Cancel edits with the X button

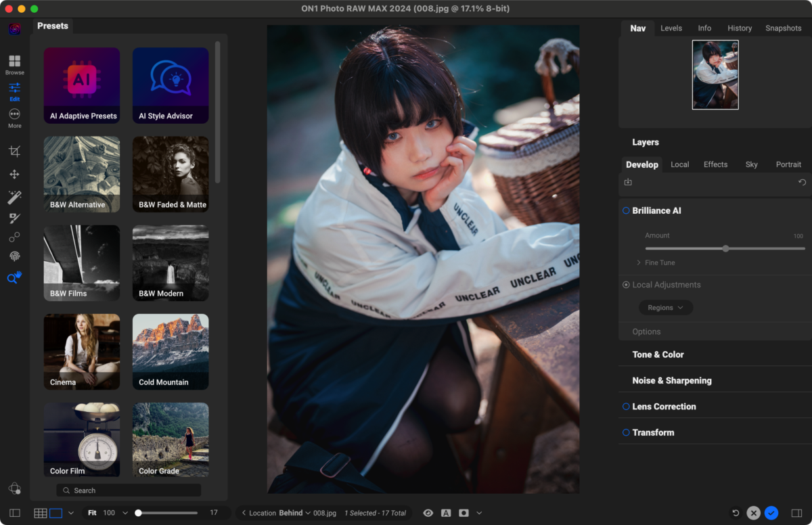tap(753, 513)
